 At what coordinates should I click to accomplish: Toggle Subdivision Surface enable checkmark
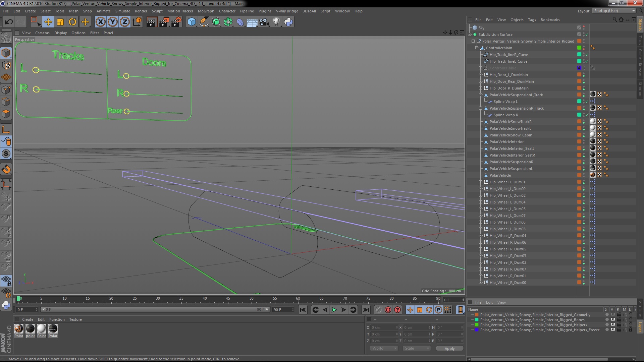tap(587, 35)
